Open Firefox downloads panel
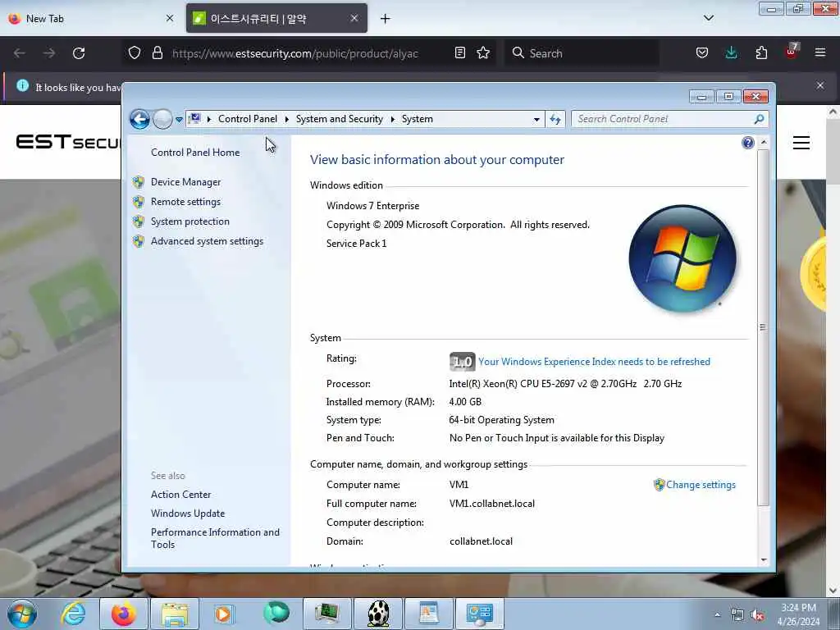The image size is (840, 630). click(731, 52)
